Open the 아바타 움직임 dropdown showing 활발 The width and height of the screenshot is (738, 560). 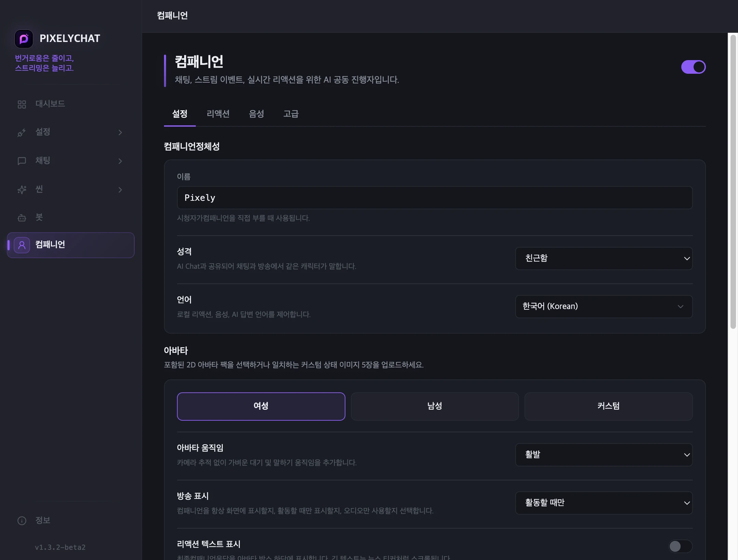(604, 455)
